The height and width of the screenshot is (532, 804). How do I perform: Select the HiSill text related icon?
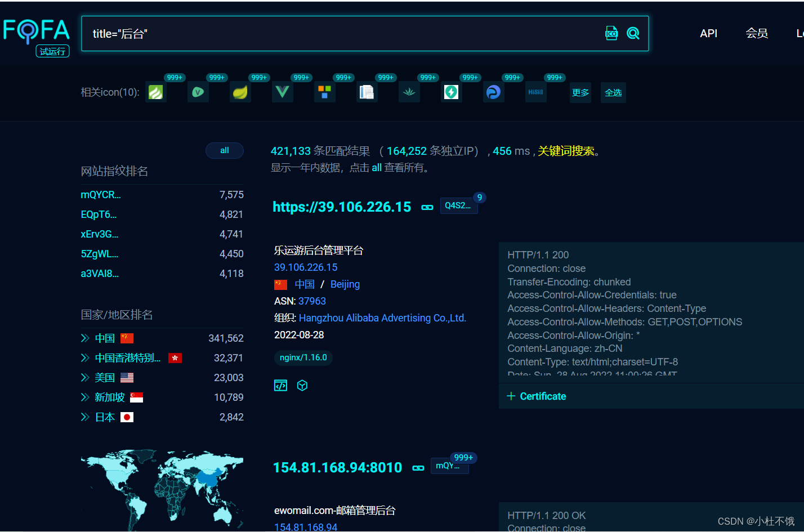pyautogui.click(x=536, y=92)
